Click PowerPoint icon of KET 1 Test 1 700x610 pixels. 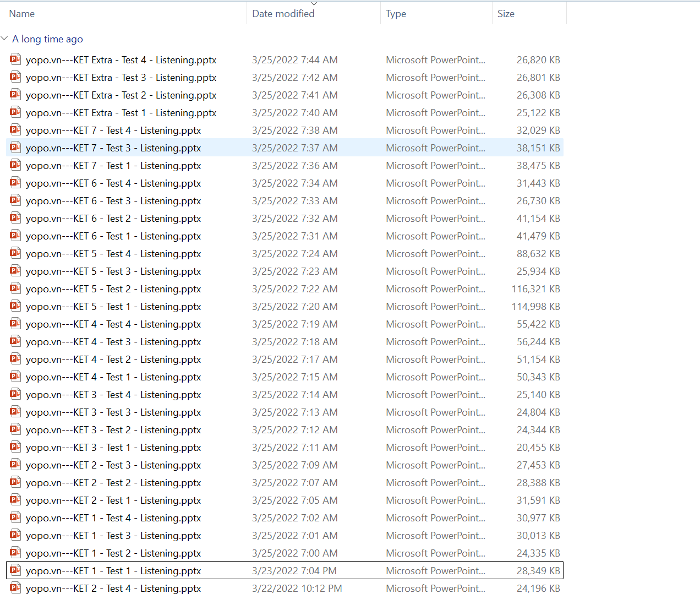coord(15,570)
